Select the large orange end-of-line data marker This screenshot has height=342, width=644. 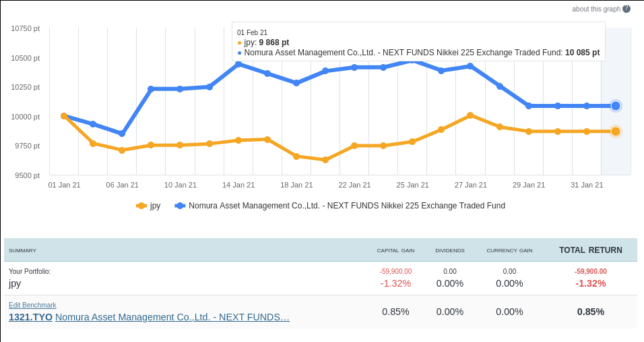tap(616, 132)
